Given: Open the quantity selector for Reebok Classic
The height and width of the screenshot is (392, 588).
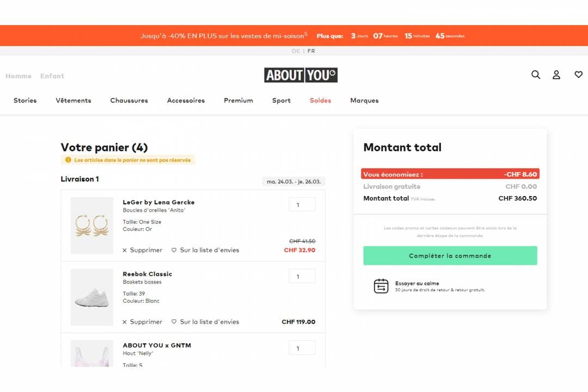Looking at the screenshot, I should coord(302,276).
